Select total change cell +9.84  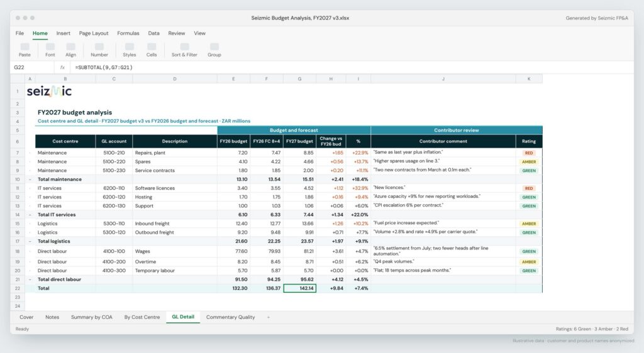(x=331, y=289)
